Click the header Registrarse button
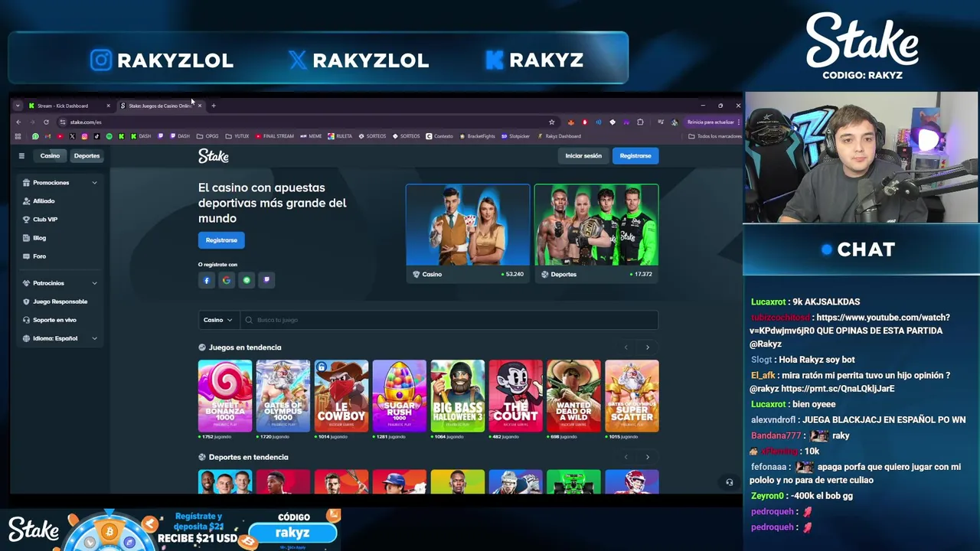This screenshot has height=551, width=980. pyautogui.click(x=635, y=156)
